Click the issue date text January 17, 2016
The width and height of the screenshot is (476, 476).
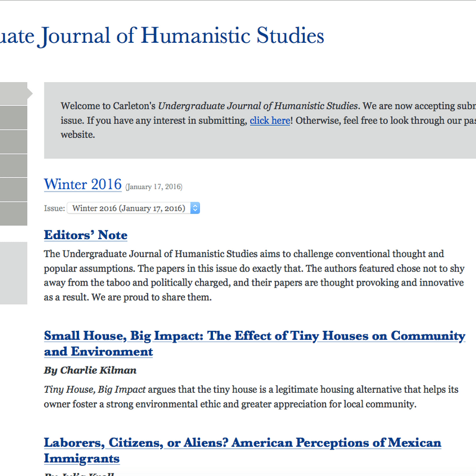coord(154,187)
